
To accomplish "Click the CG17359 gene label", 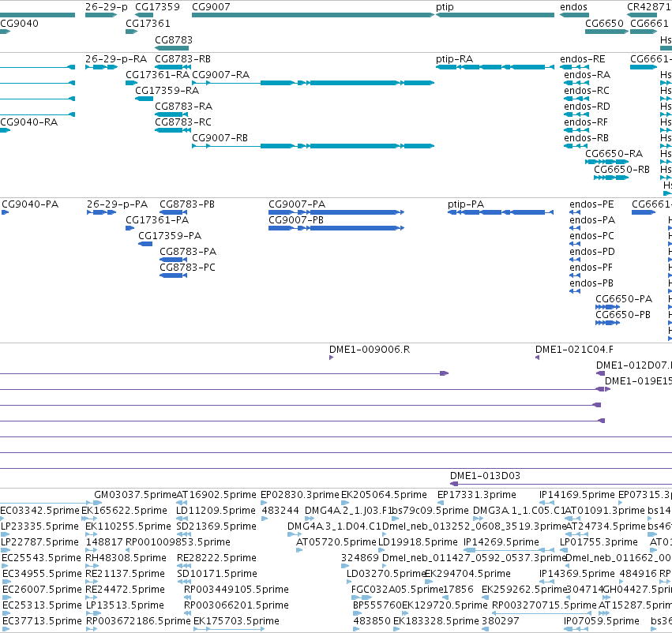I will point(157,7).
